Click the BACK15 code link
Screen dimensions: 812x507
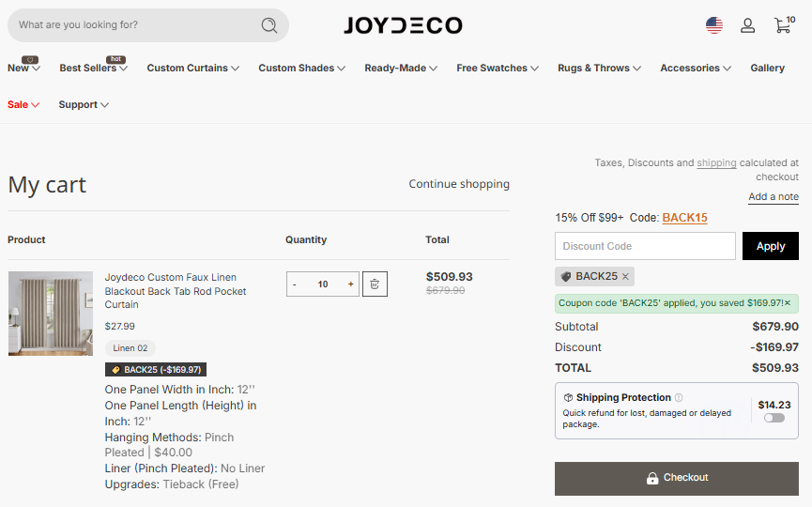(684, 218)
